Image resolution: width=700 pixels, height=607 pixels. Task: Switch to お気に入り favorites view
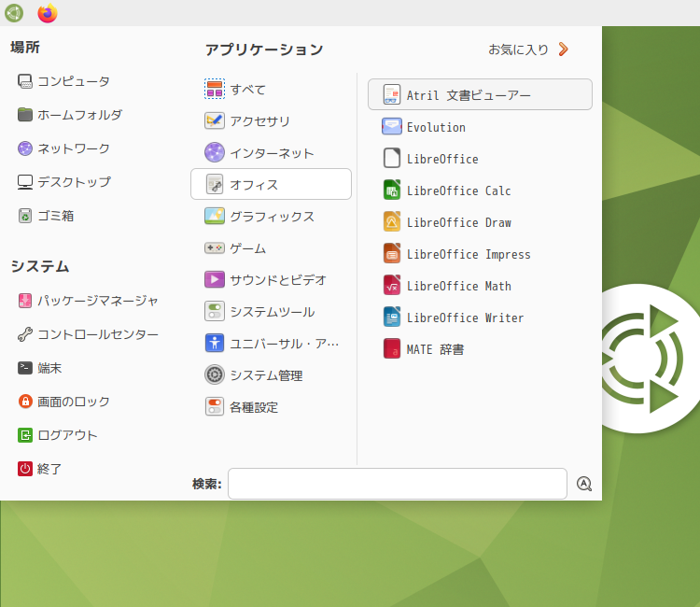528,49
